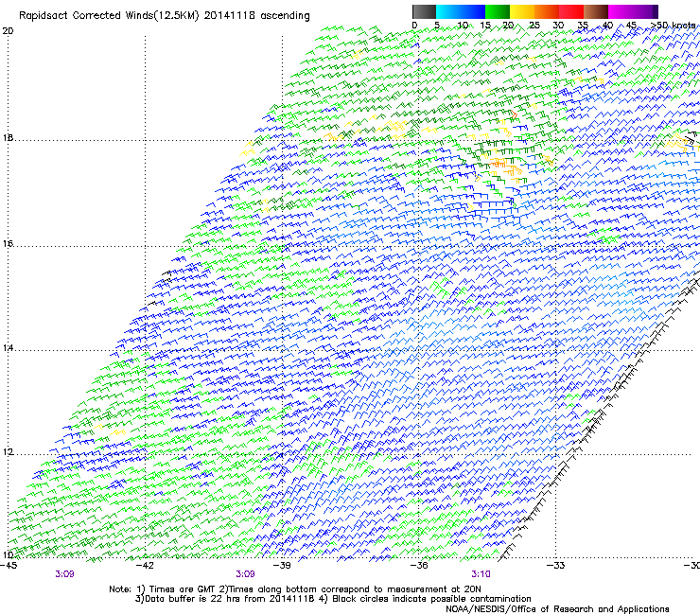Click the purple '3:10' time label
The width and height of the screenshot is (700, 615).
[x=481, y=574]
